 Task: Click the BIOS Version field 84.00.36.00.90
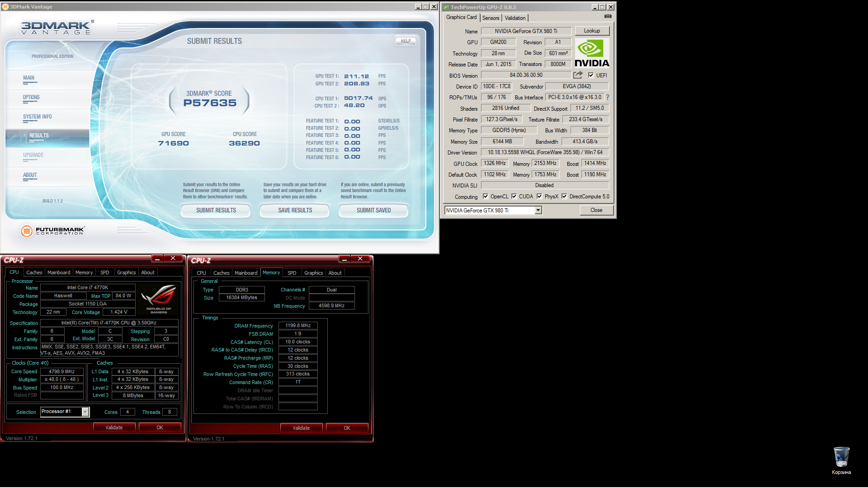pos(526,75)
